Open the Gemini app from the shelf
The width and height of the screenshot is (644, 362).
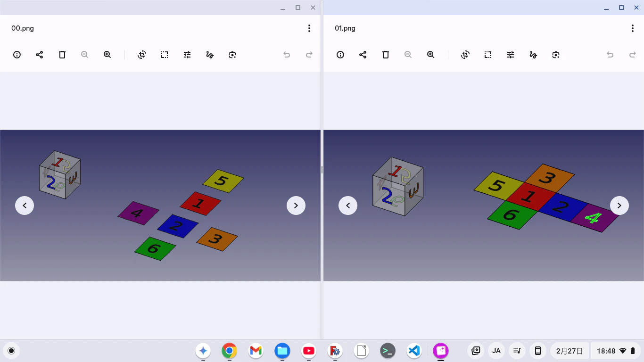click(x=203, y=351)
